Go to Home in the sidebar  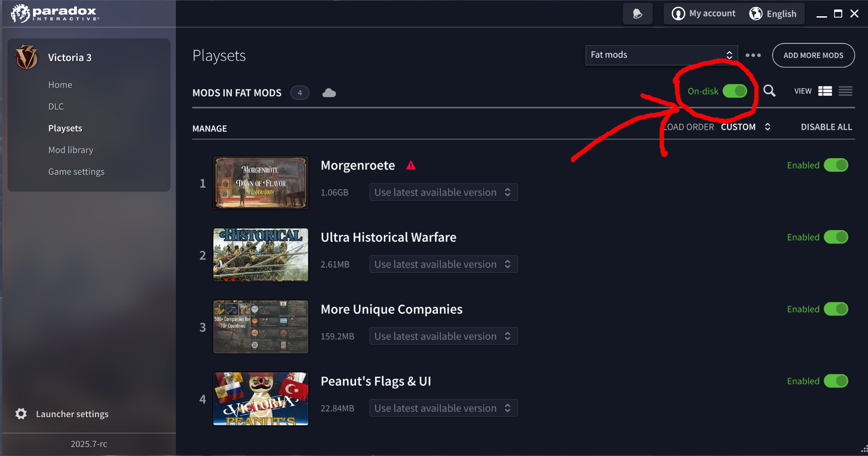click(x=60, y=85)
